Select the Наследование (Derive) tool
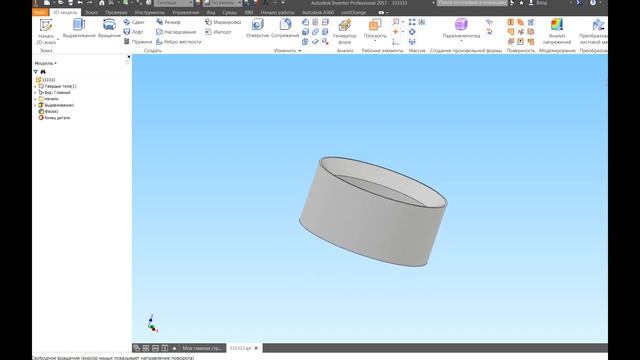The width and height of the screenshot is (640, 360). [x=176, y=32]
